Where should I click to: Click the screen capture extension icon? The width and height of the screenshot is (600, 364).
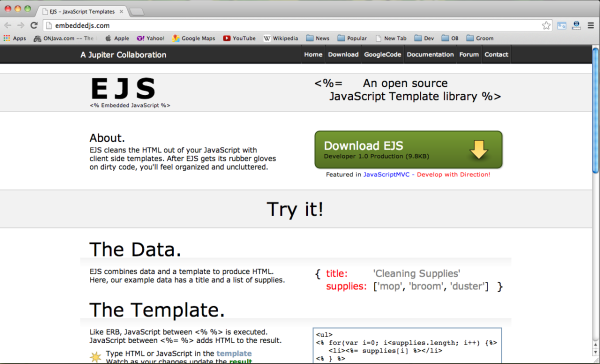(x=561, y=26)
